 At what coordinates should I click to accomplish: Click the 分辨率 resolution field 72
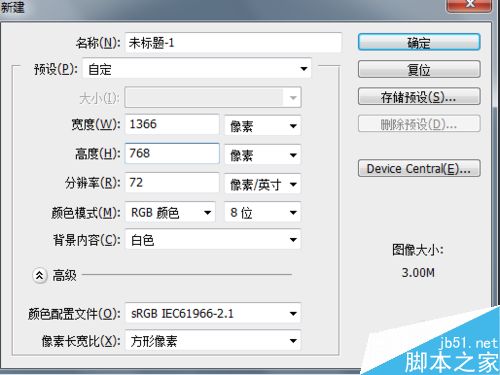(x=172, y=182)
